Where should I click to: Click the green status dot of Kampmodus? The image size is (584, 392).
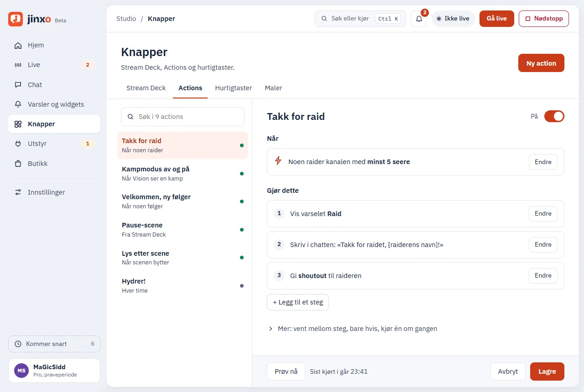point(242,174)
